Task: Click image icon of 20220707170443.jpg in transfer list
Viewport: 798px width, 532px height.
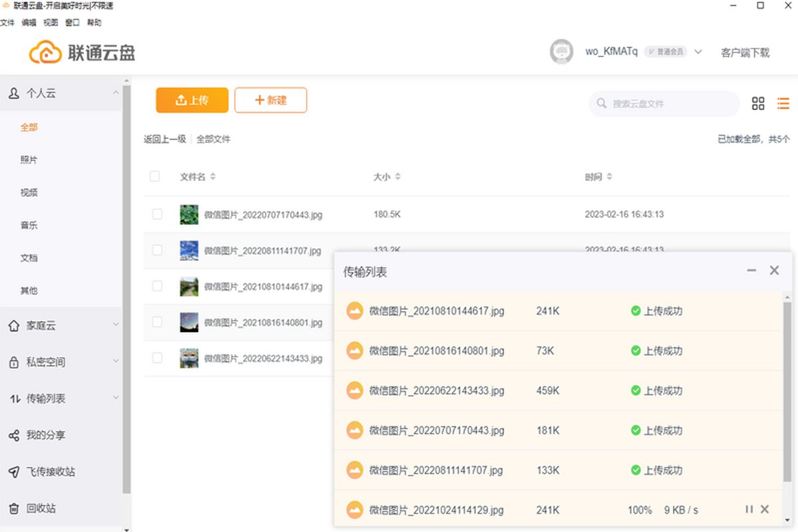Action: click(355, 430)
